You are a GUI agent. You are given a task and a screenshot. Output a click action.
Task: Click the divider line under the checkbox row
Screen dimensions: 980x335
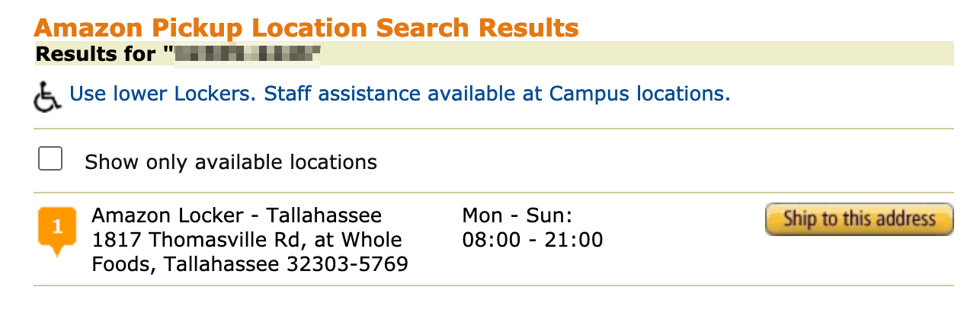[x=494, y=193]
